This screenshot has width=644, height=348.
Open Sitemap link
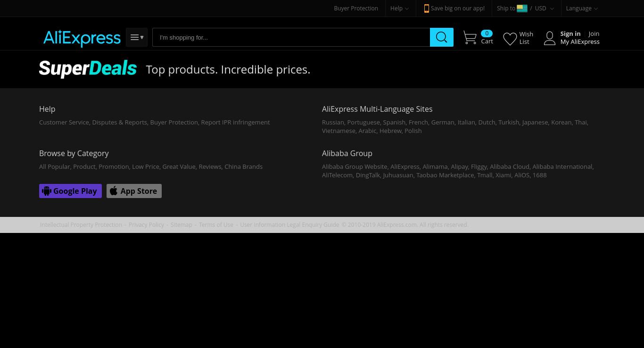coord(182,225)
